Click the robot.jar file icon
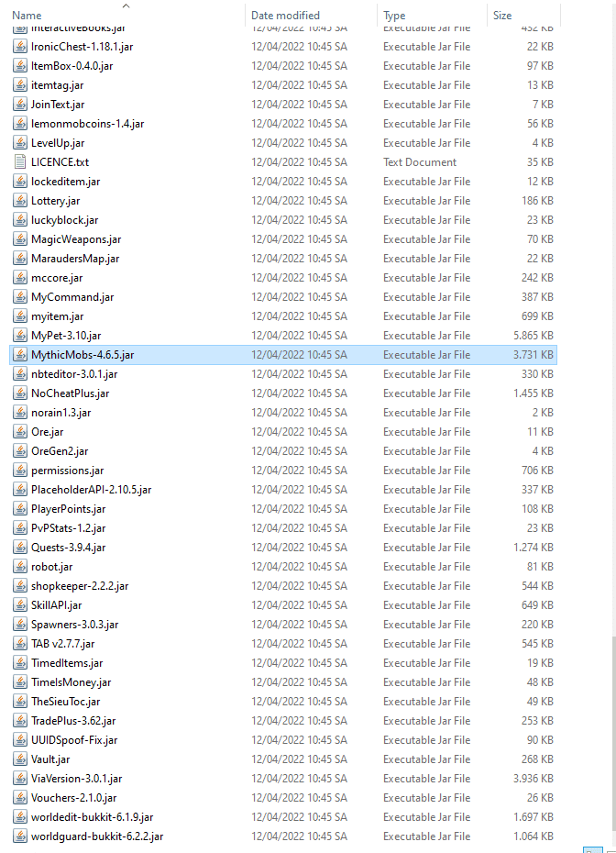Image resolution: width=616 pixels, height=853 pixels. [x=20, y=567]
